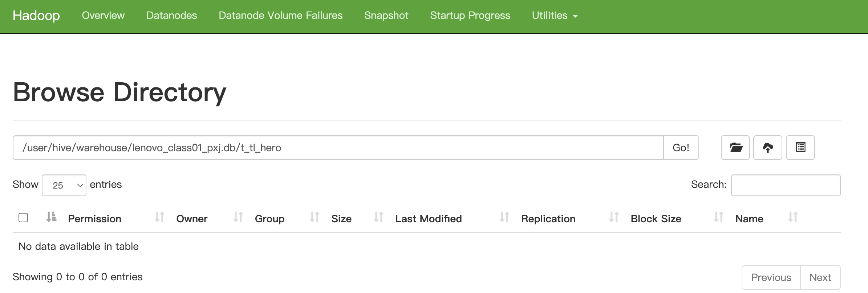Focus the Search text box
The image size is (868, 293).
786,185
